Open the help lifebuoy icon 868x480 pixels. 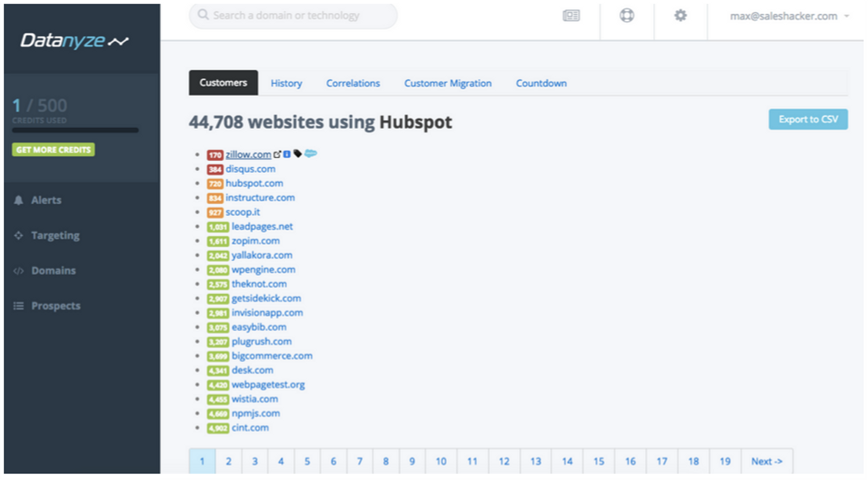[x=627, y=16]
